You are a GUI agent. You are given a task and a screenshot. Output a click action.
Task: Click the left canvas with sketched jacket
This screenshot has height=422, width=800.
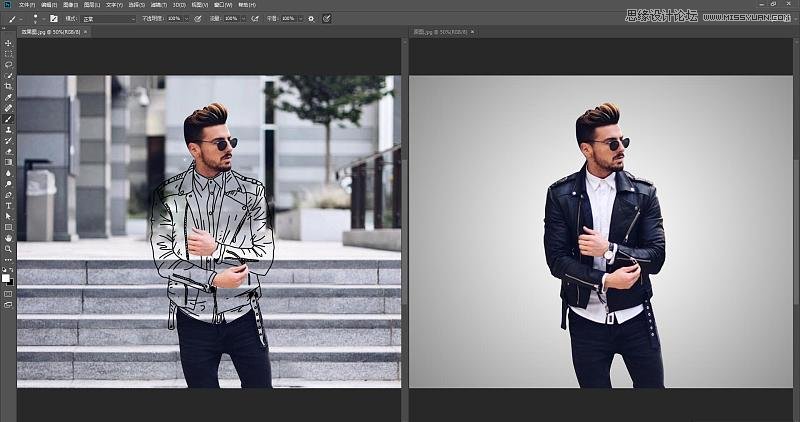[x=209, y=232]
